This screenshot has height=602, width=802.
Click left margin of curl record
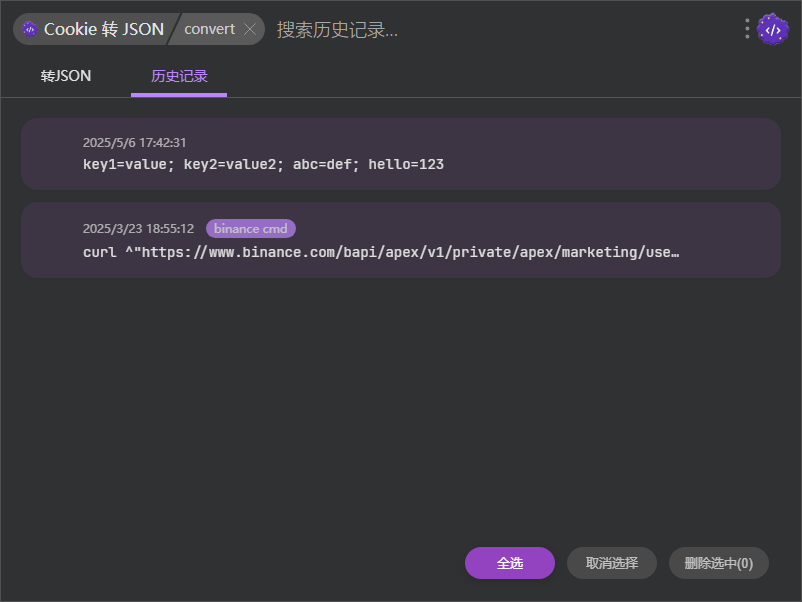[x=50, y=240]
